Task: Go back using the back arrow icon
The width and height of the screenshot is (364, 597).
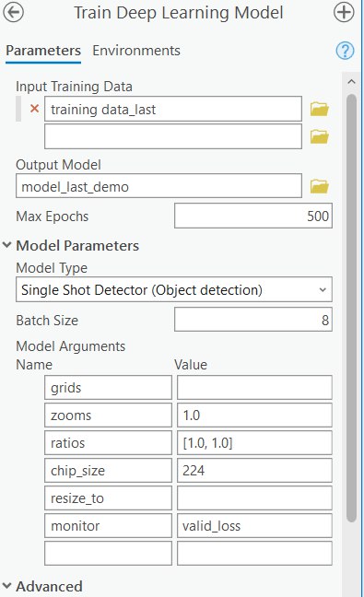Action: coord(13,12)
